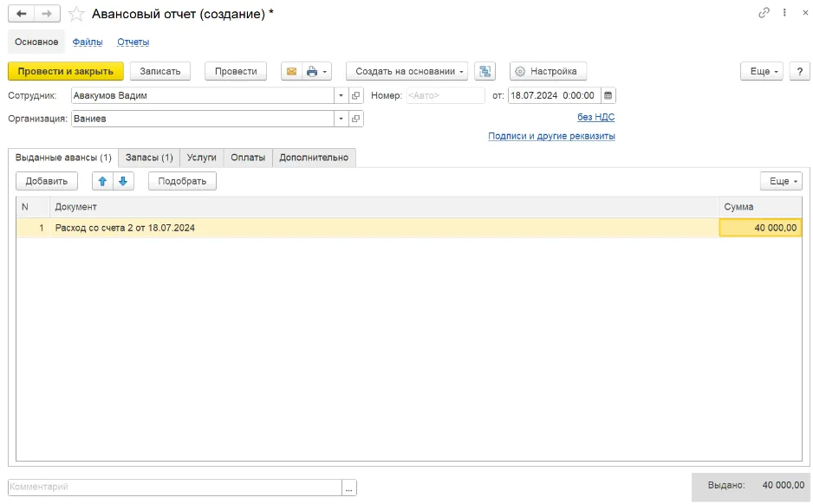Switch to the Оплаты tab

pyautogui.click(x=248, y=158)
